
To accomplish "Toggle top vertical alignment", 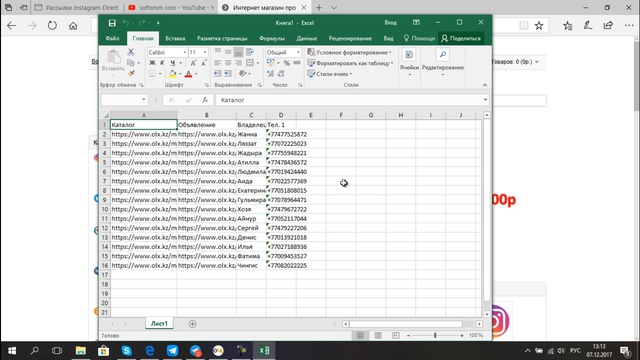I will [218, 52].
